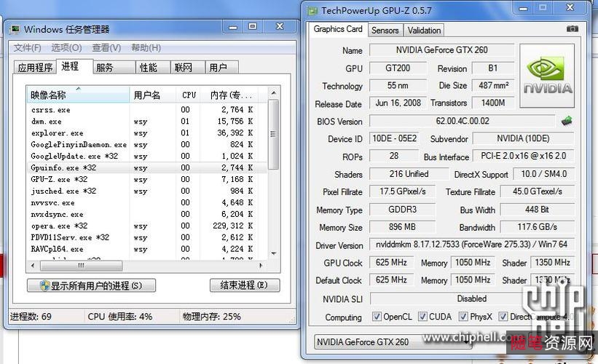Switch to the 服务 tab
The height and width of the screenshot is (364, 598).
click(114, 68)
